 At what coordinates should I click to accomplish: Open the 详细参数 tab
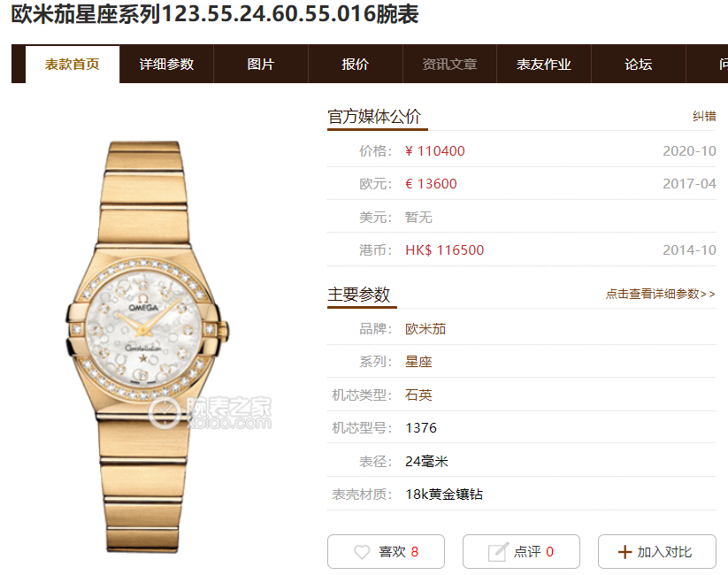click(166, 64)
